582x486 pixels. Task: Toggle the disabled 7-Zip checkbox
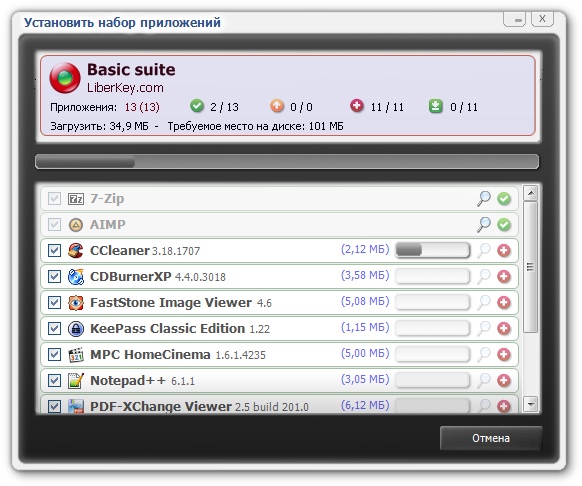(54, 199)
